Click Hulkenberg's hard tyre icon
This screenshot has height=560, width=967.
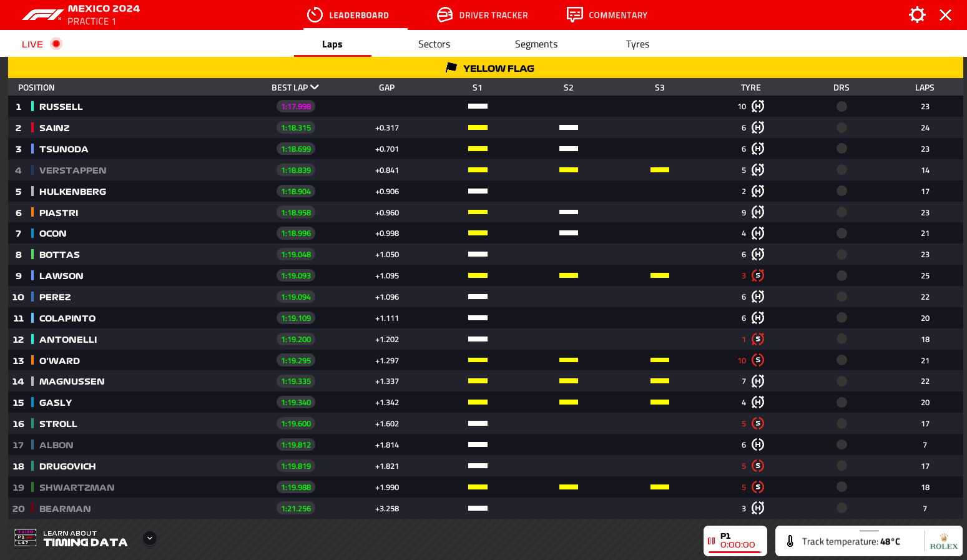[x=758, y=191]
